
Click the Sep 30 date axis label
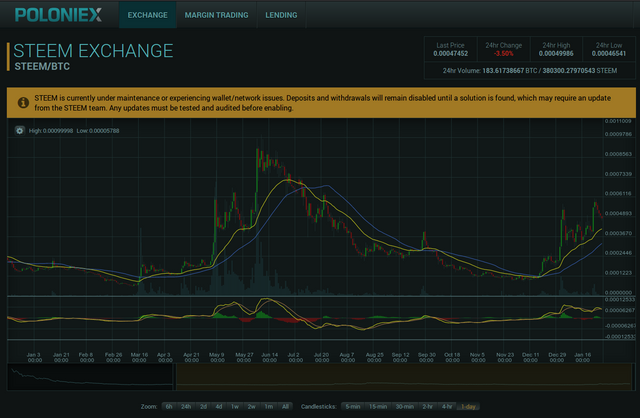pos(427,357)
